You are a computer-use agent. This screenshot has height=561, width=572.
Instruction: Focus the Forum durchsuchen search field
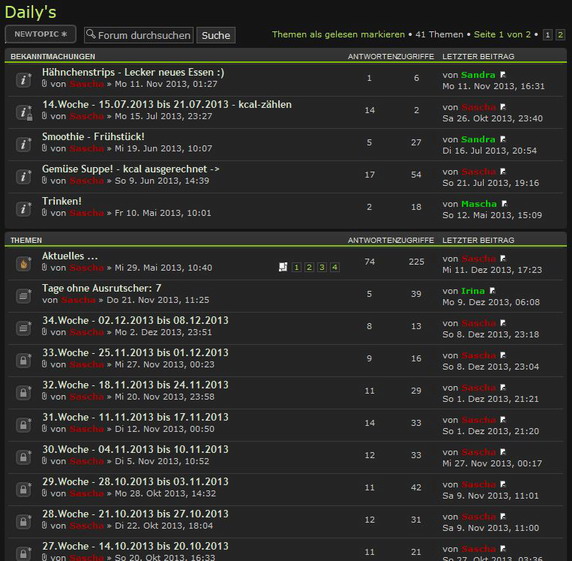coord(139,35)
